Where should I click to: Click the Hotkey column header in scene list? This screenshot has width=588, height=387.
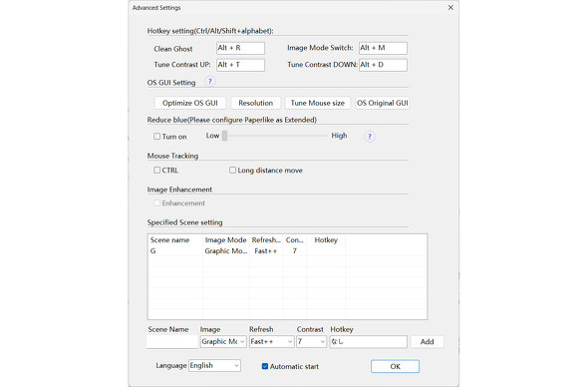326,240
